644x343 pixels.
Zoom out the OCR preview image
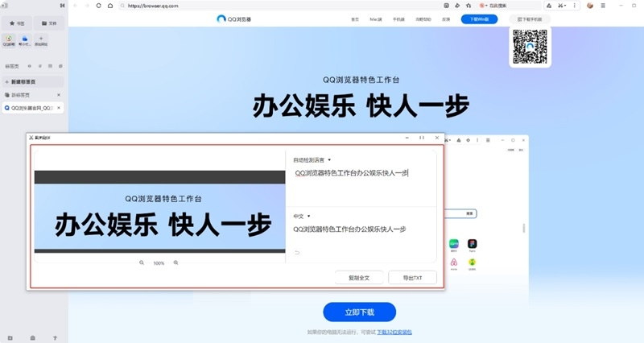(142, 263)
